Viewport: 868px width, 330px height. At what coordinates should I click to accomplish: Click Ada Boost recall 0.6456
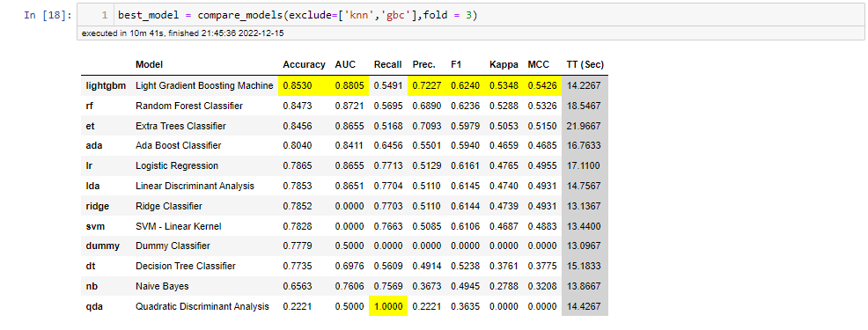pos(388,145)
